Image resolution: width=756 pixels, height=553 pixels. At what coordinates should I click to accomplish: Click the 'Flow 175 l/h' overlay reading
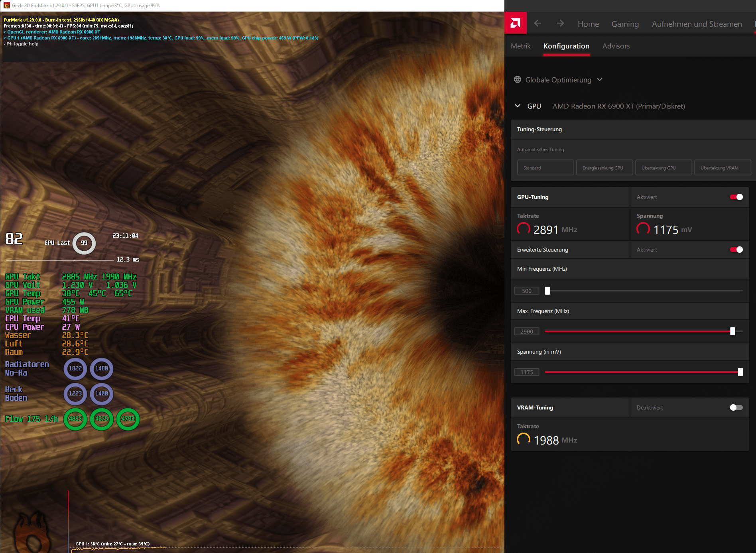[31, 419]
